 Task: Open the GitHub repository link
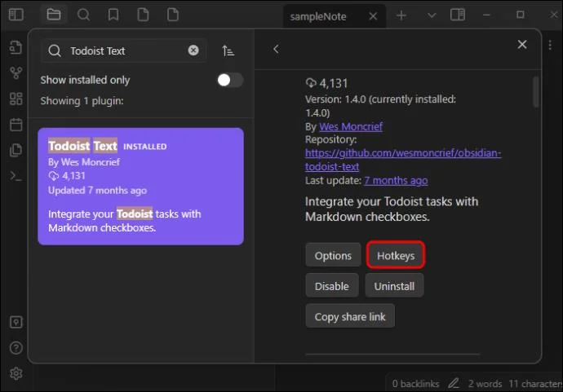click(x=403, y=160)
